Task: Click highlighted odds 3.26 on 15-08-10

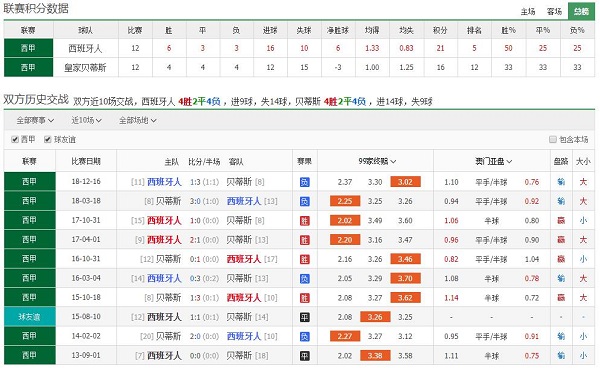Action: tap(375, 317)
